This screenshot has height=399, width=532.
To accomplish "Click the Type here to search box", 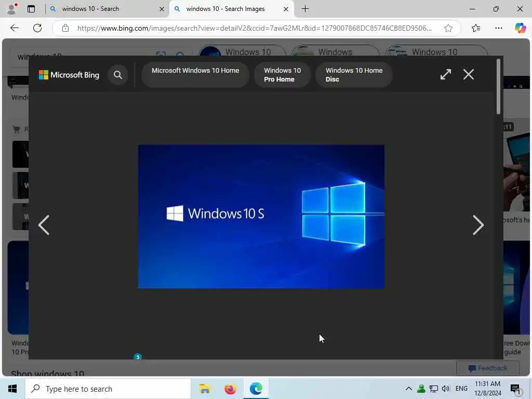I will pyautogui.click(x=108, y=389).
